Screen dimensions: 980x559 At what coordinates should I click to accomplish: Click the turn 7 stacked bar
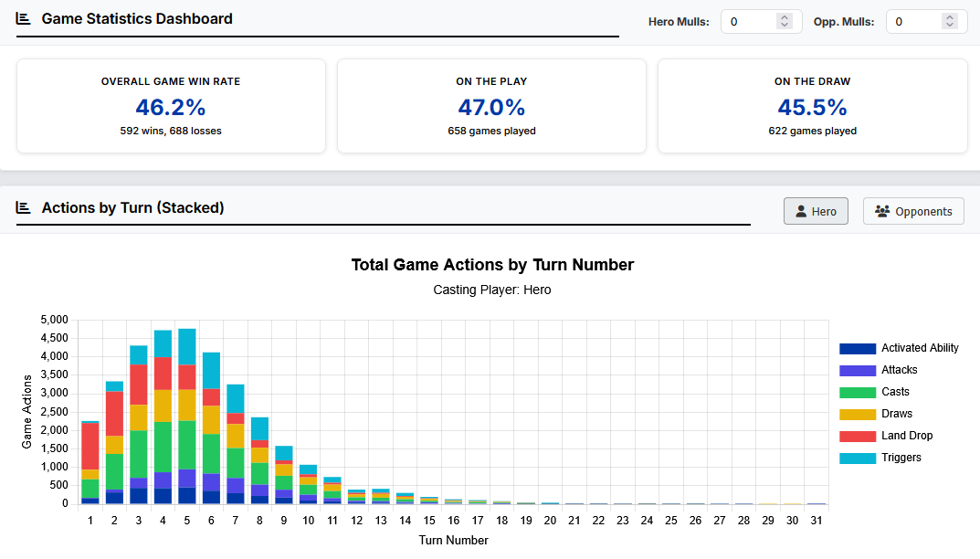tap(236, 444)
